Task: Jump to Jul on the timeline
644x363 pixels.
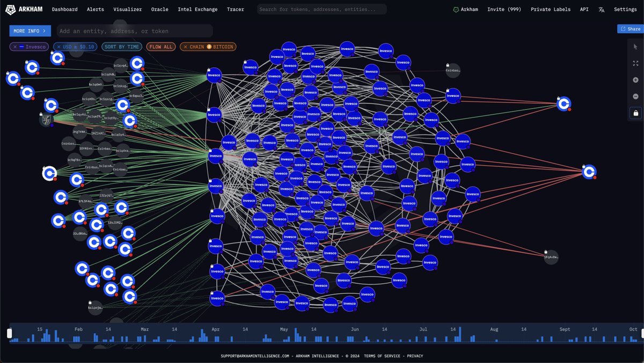Action: 423,329
